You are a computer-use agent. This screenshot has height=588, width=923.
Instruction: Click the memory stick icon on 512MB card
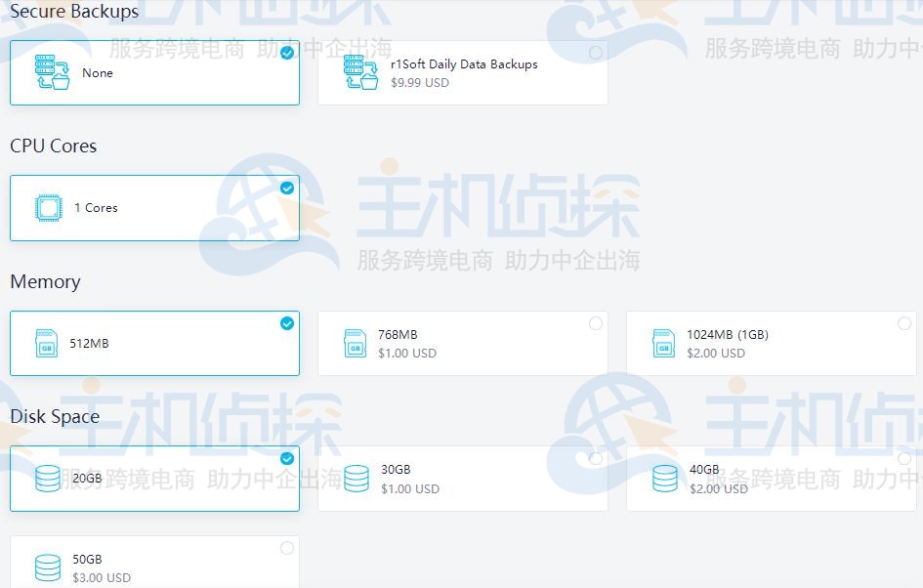47,343
